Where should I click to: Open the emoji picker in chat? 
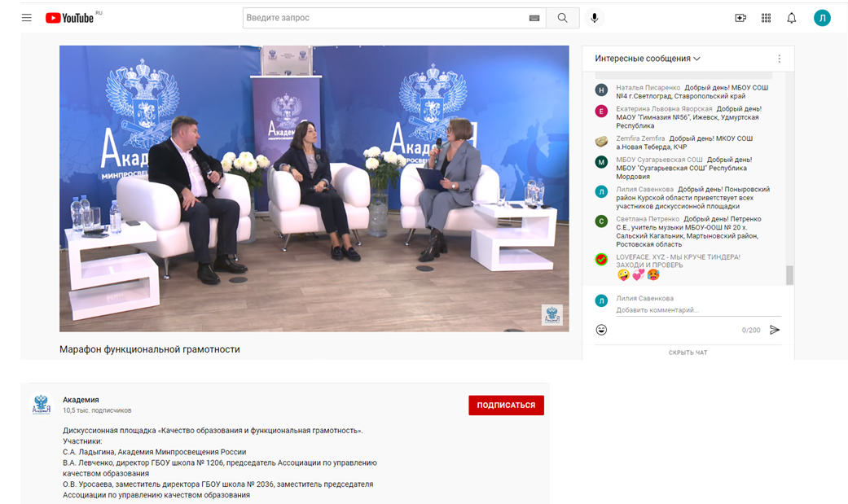601,330
